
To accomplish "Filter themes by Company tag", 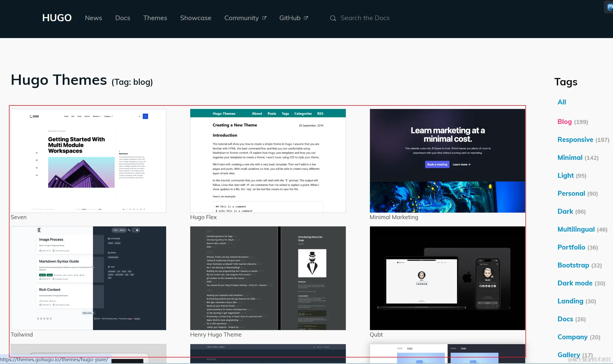I will (572, 337).
